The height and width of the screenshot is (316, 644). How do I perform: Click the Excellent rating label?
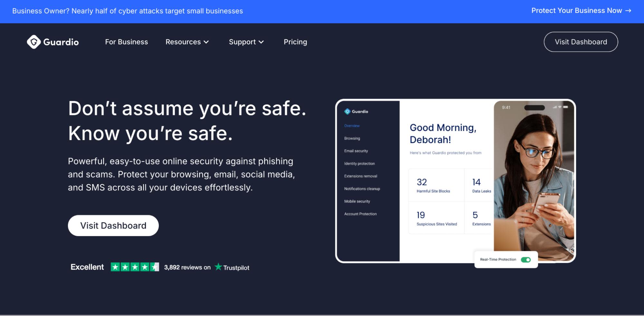[x=87, y=267]
